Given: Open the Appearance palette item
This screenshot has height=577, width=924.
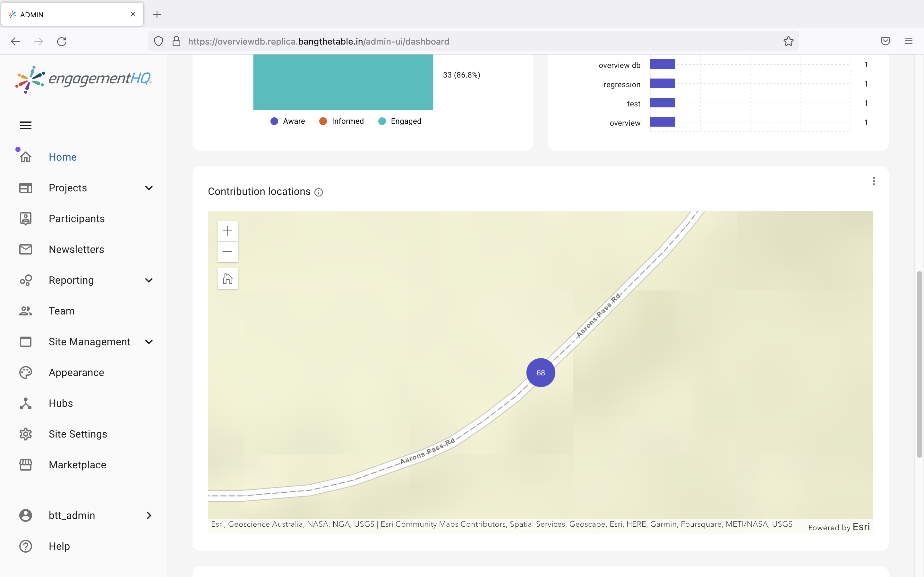Looking at the screenshot, I should point(76,372).
